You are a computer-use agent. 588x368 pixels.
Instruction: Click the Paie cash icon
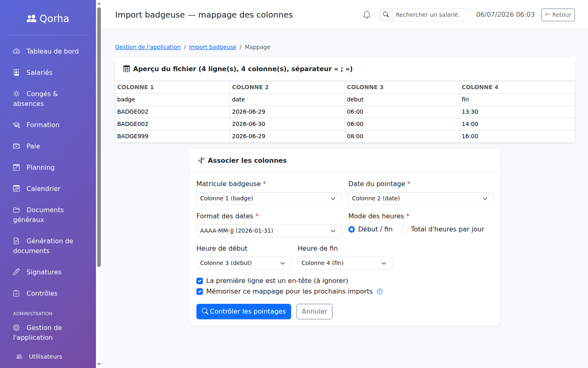(x=16, y=146)
